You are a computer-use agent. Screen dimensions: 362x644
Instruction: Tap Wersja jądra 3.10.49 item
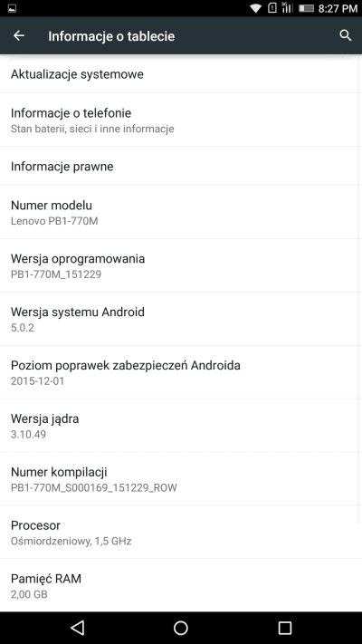(181, 426)
